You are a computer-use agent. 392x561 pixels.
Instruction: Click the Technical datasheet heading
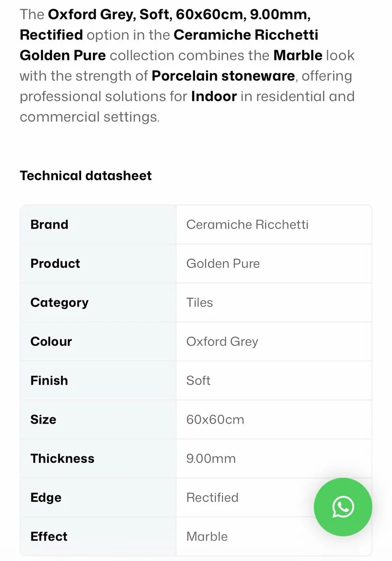point(86,176)
